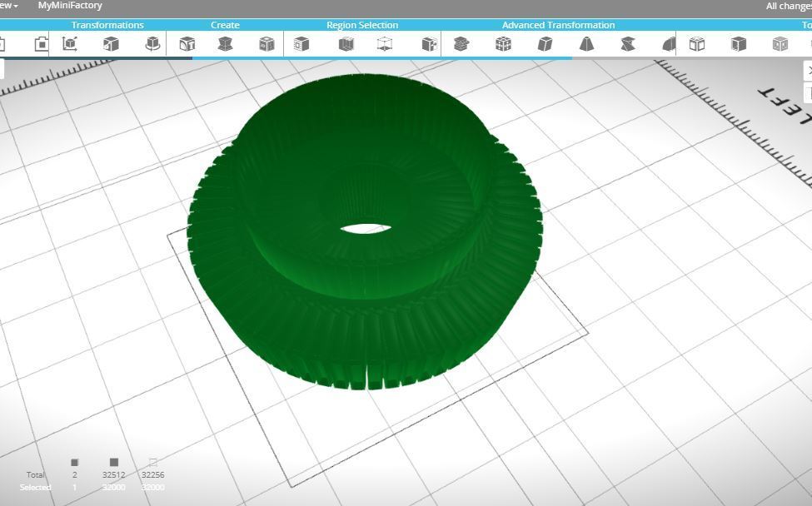Image resolution: width=812 pixels, height=506 pixels.
Task: Click the paste clipboard icon left of Transformations
Action: click(x=42, y=44)
